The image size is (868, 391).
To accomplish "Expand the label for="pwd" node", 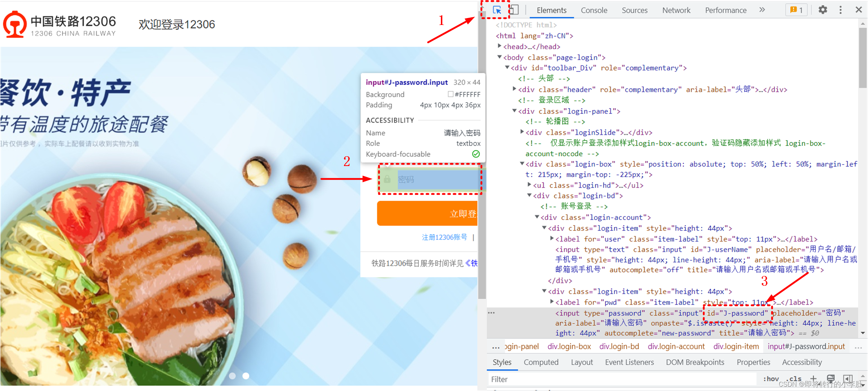I will pyautogui.click(x=552, y=301).
